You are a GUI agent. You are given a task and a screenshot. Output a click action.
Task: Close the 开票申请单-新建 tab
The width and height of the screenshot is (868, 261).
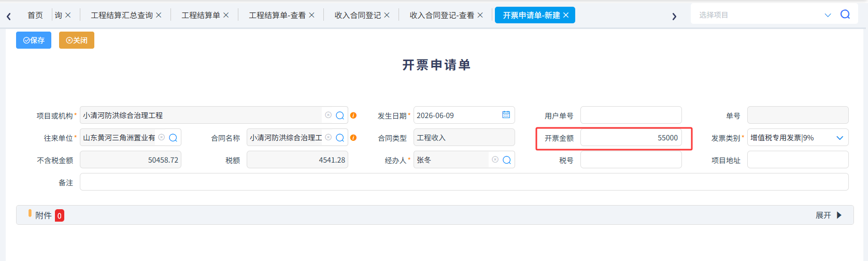566,16
